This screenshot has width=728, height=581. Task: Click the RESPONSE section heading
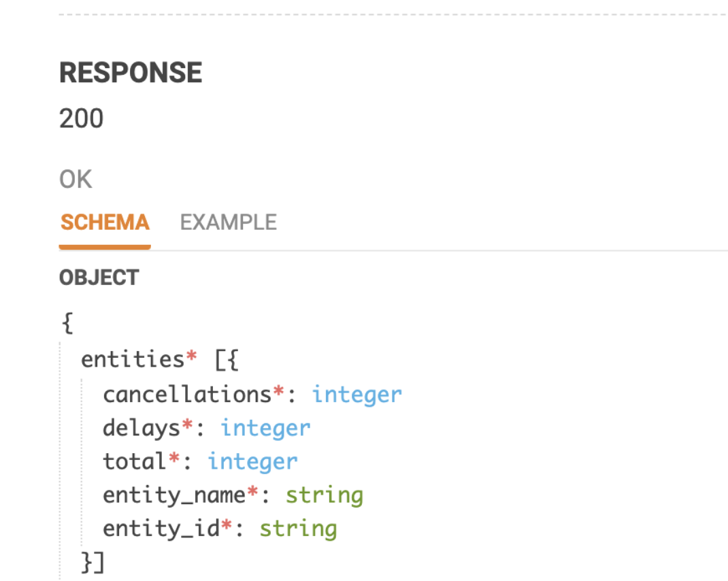(131, 72)
